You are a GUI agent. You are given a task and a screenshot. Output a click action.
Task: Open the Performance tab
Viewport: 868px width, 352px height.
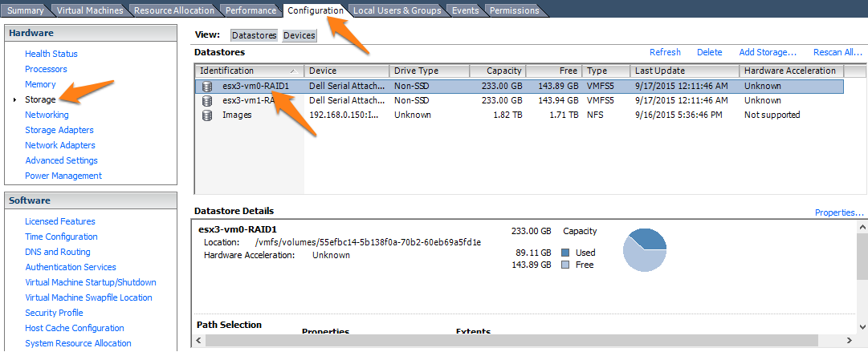click(x=251, y=10)
